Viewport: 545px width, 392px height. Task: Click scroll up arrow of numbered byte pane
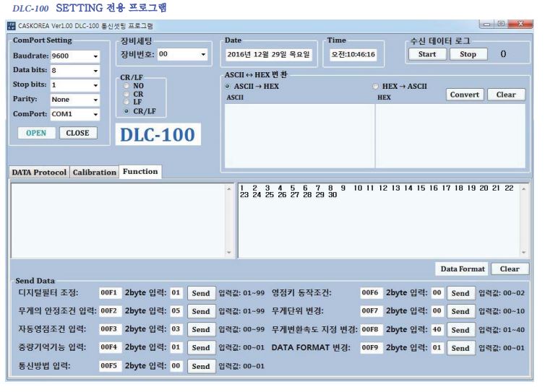click(x=524, y=189)
